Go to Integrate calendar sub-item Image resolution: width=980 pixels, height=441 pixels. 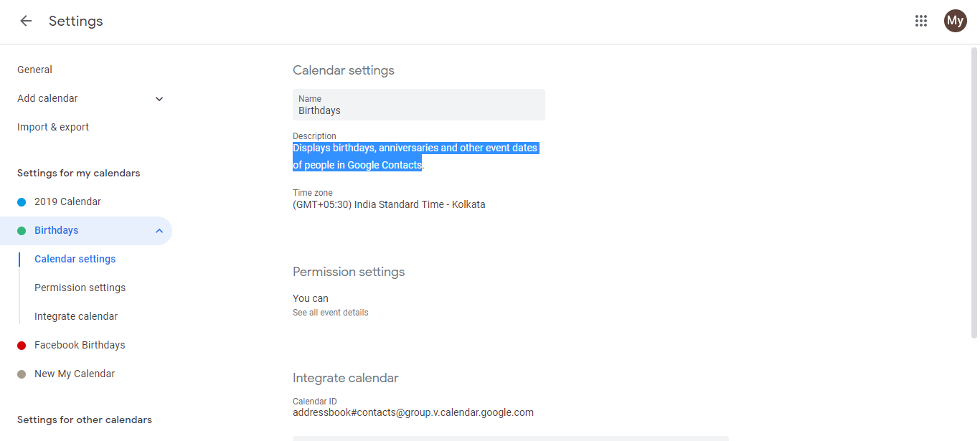click(x=76, y=316)
